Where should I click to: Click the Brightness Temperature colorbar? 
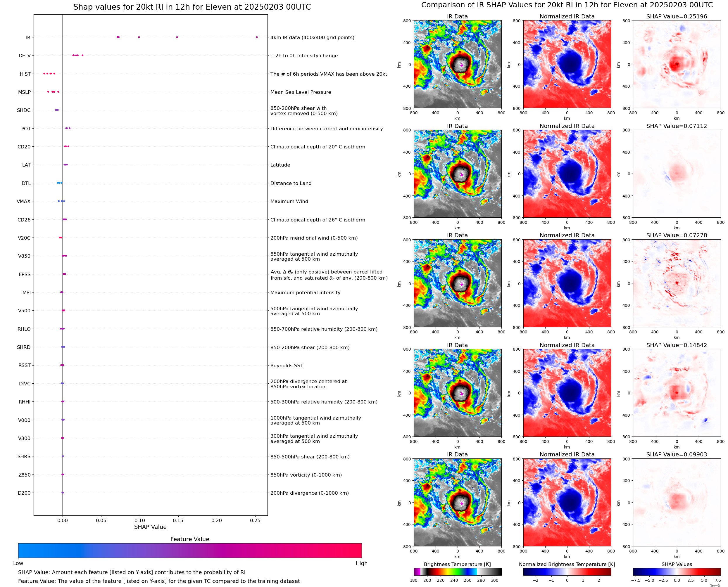coord(457,572)
